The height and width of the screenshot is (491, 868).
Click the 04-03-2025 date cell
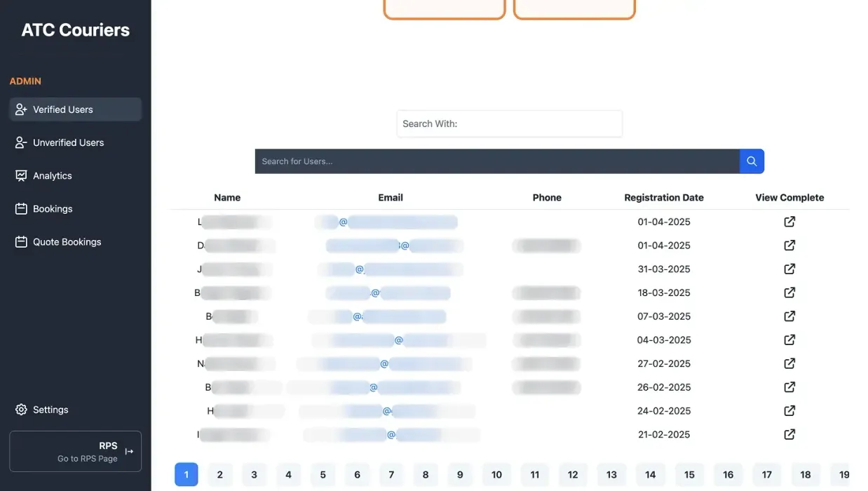coord(664,339)
